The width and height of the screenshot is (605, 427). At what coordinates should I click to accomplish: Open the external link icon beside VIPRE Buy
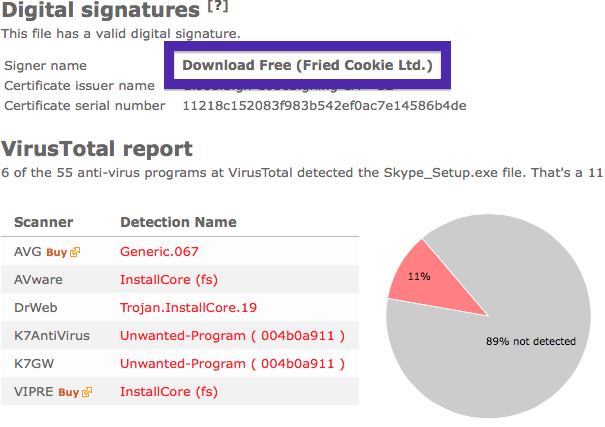[87, 392]
